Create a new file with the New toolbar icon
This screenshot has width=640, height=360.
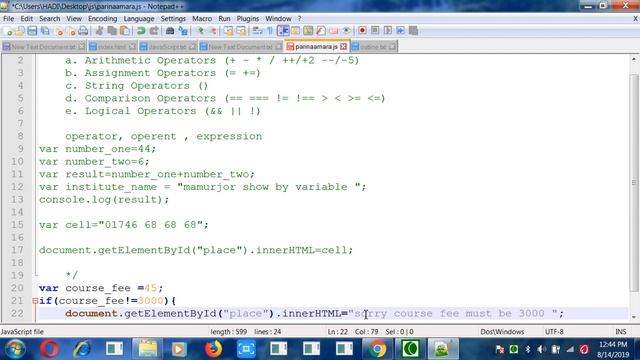click(8, 31)
